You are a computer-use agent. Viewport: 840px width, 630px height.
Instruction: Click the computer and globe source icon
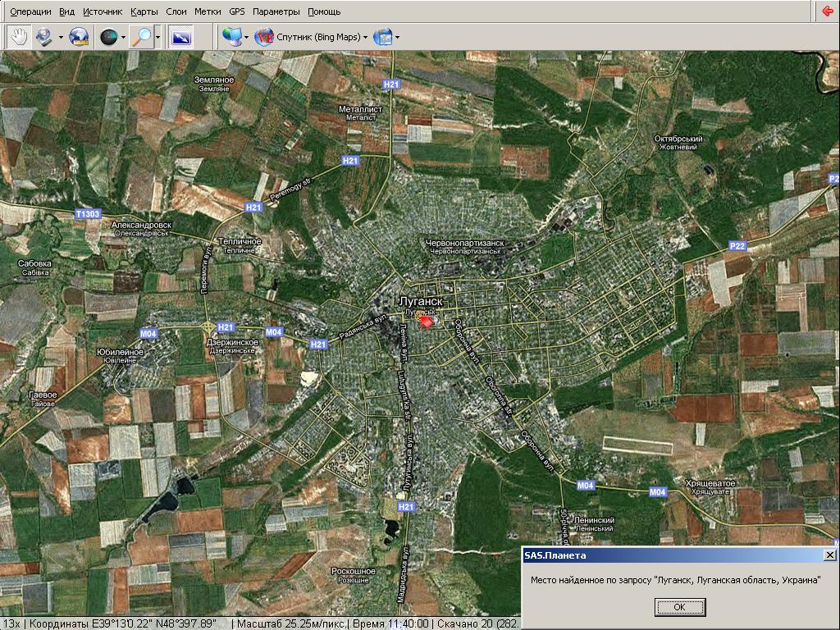click(x=231, y=37)
